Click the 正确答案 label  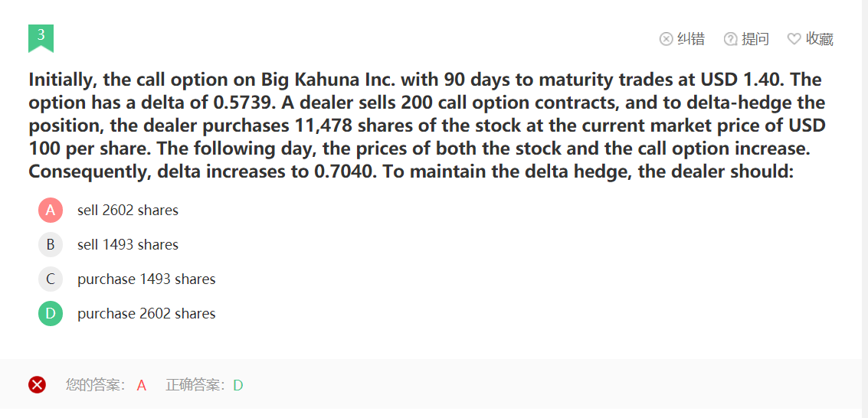pyautogui.click(x=196, y=385)
